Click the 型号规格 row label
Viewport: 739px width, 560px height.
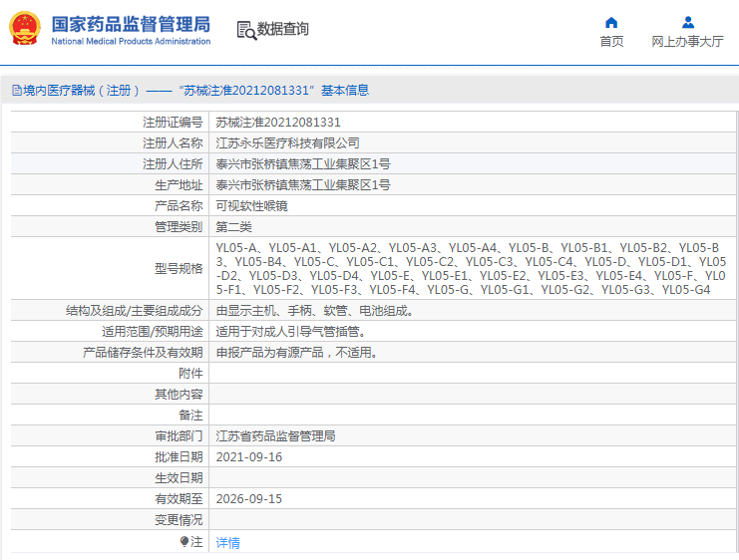click(179, 269)
